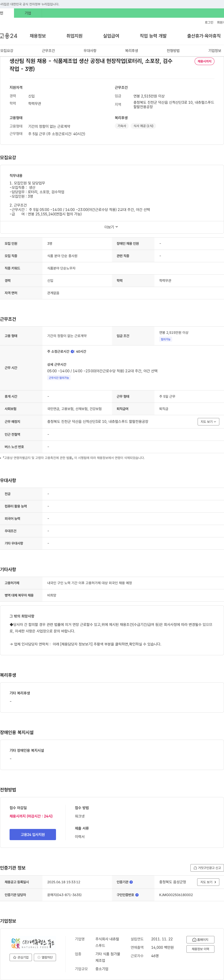Click 14,000 백만원 sales value
The width and height of the screenshot is (224, 980).
tap(162, 948)
